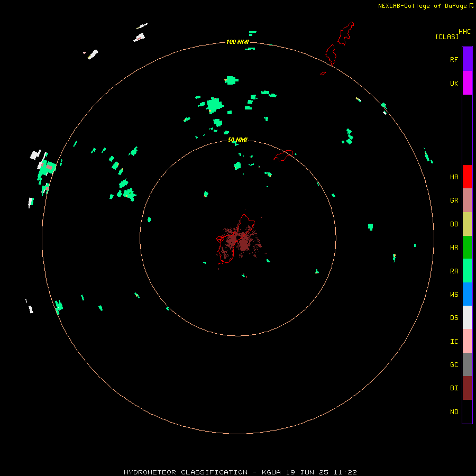Click the WS blue legend swatch

467,294
